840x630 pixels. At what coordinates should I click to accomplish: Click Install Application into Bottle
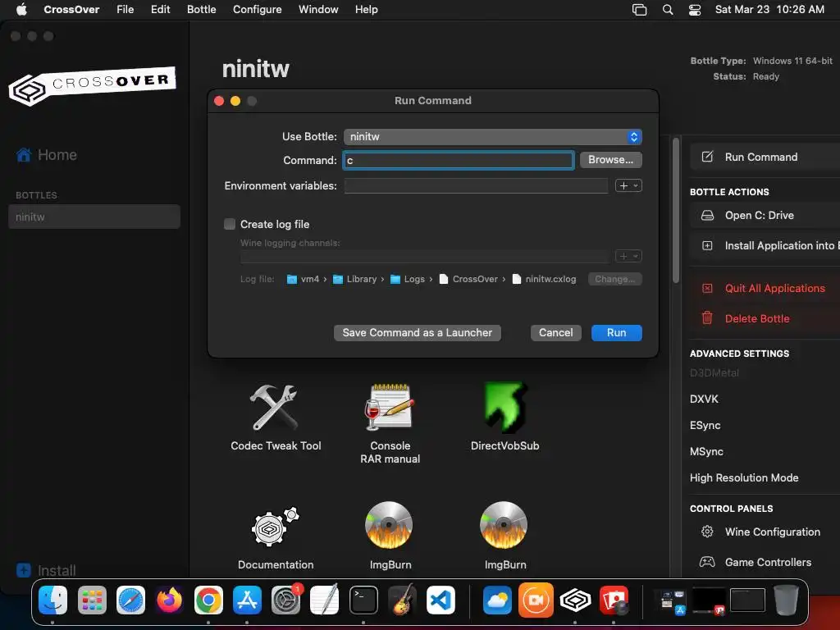click(x=765, y=246)
